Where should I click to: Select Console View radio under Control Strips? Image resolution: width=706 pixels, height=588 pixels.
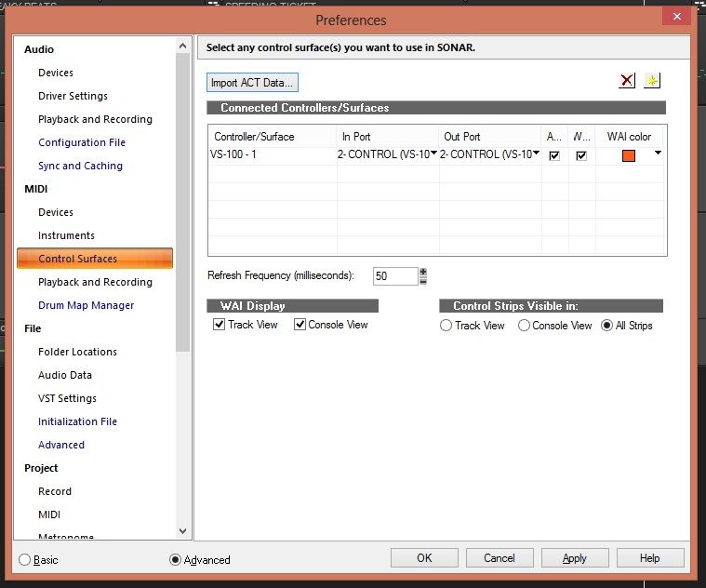tap(525, 326)
